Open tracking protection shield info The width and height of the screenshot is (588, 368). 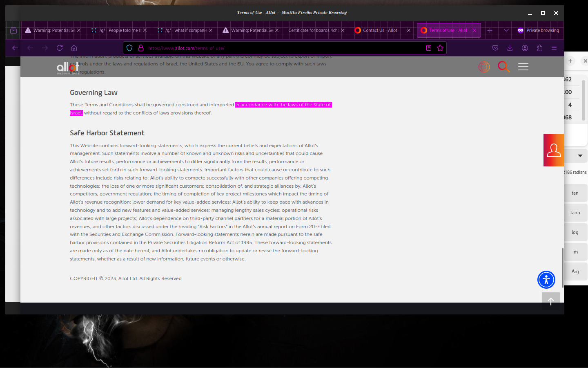coord(129,48)
